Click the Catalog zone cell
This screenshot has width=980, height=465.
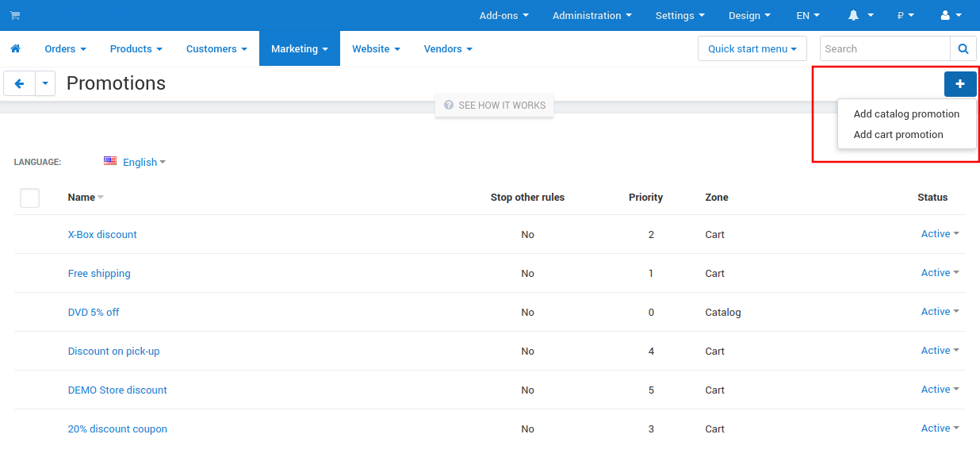click(723, 313)
